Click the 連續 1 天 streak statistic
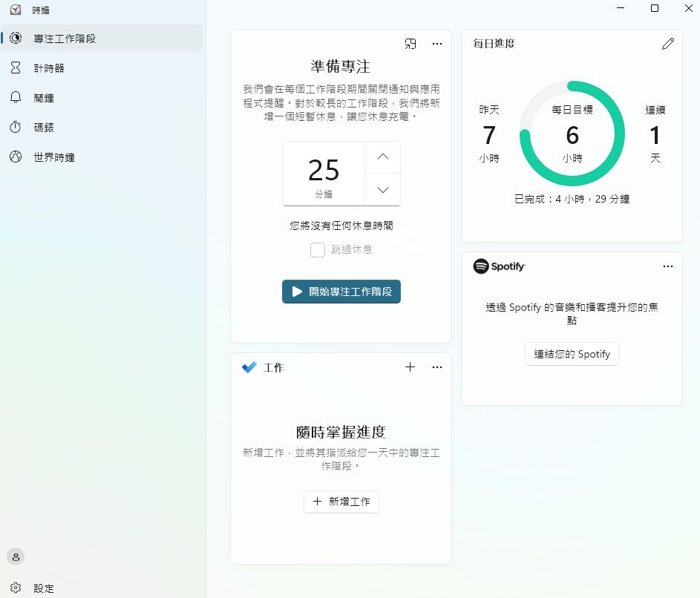The image size is (700, 598). pyautogui.click(x=655, y=134)
